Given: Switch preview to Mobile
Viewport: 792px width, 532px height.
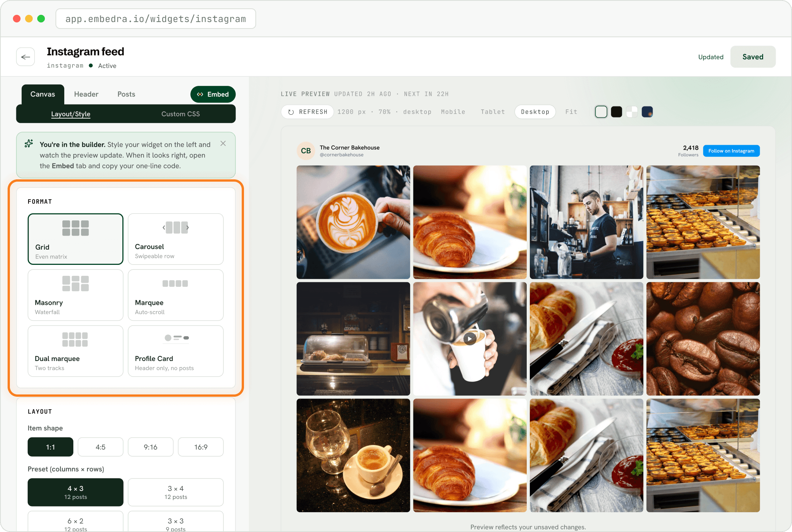Looking at the screenshot, I should (x=453, y=112).
